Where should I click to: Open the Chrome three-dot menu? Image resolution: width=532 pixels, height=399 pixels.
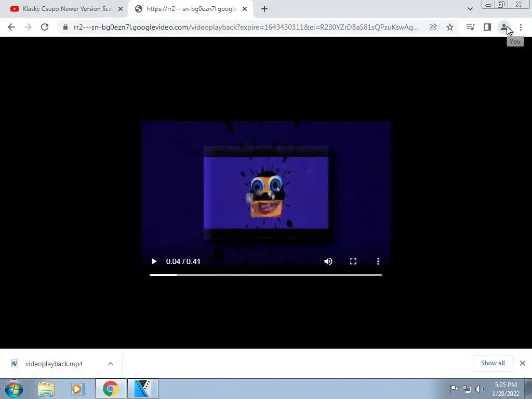click(x=521, y=27)
